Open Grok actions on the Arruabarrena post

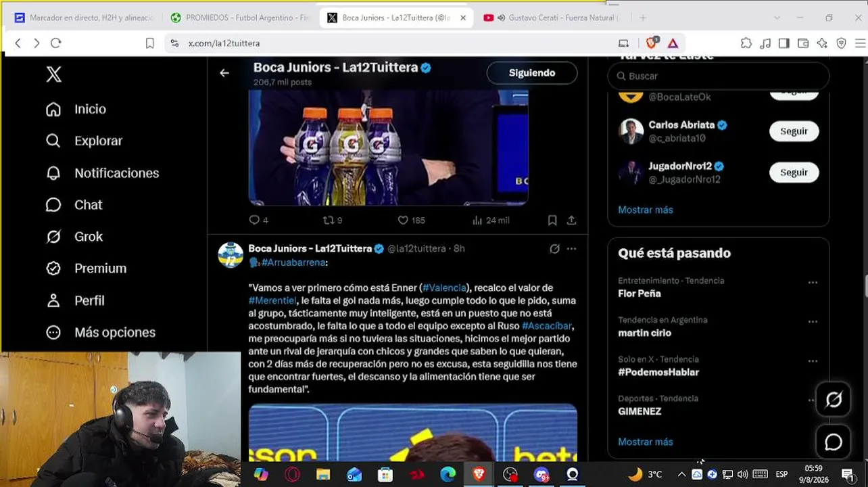coord(554,249)
